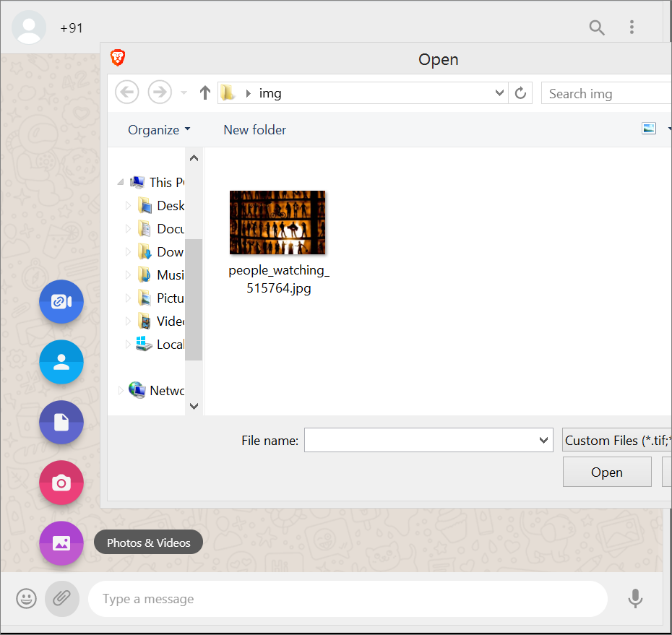
Task: Select the Document attachment icon
Action: click(61, 423)
